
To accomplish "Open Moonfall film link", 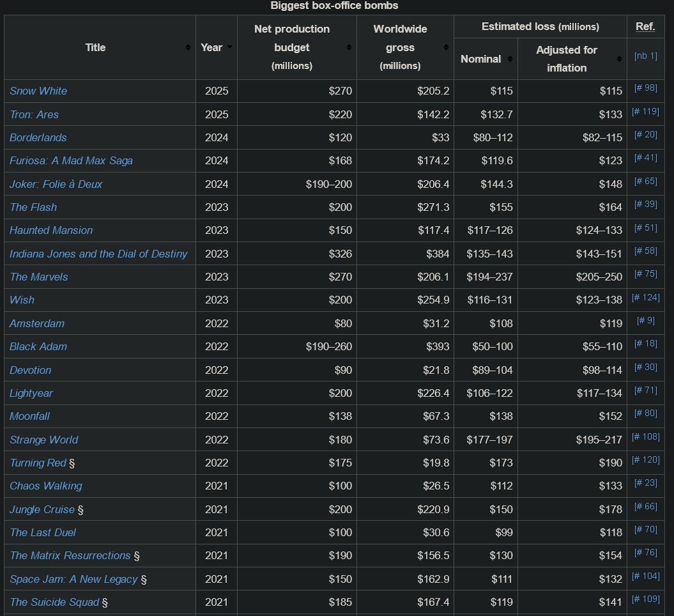I will coord(29,416).
